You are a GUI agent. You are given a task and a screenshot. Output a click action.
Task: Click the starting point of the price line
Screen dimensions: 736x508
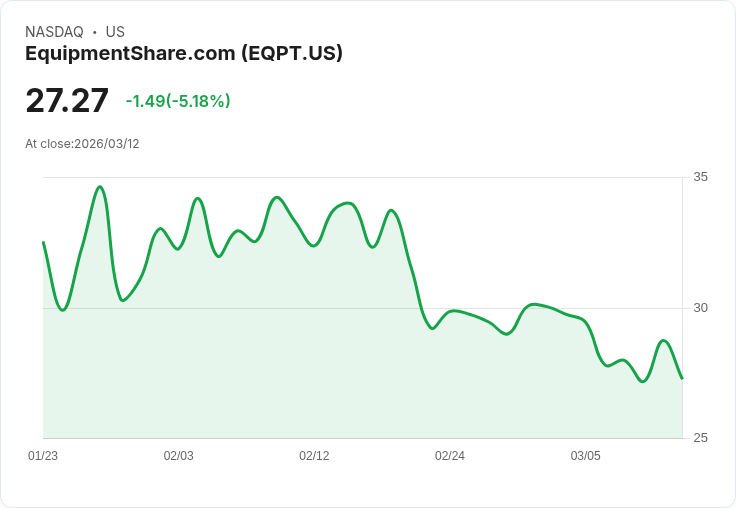(x=43, y=242)
